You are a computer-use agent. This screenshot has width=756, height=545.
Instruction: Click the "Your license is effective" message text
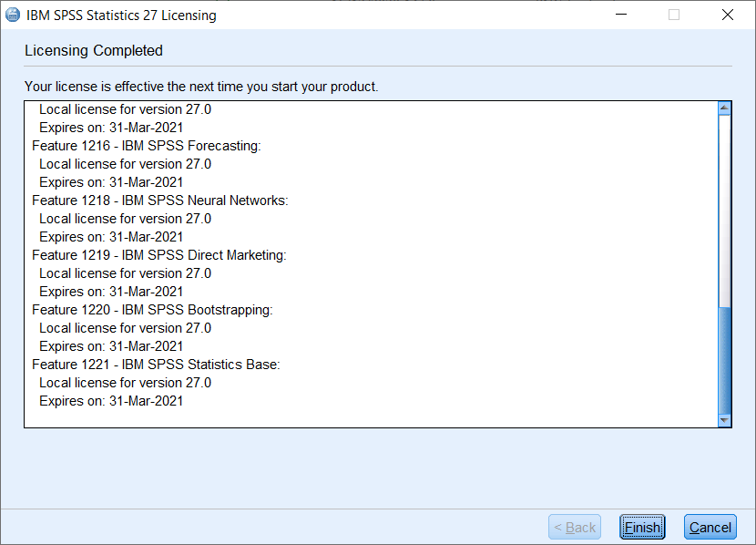[201, 87]
